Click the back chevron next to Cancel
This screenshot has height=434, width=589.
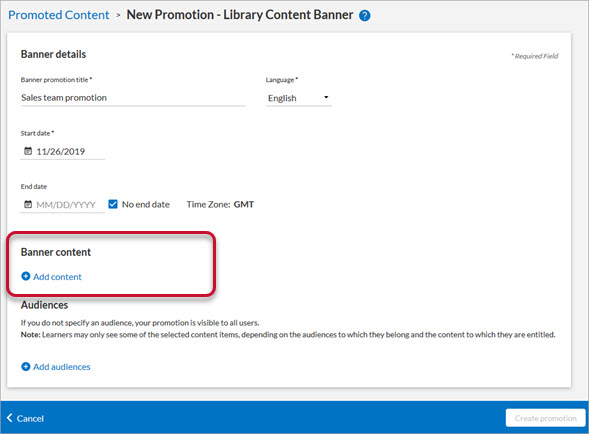pos(10,418)
